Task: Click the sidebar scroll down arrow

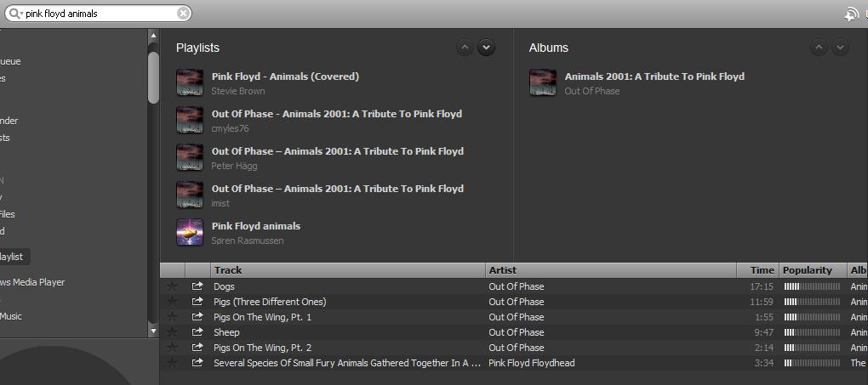Action: [x=153, y=330]
